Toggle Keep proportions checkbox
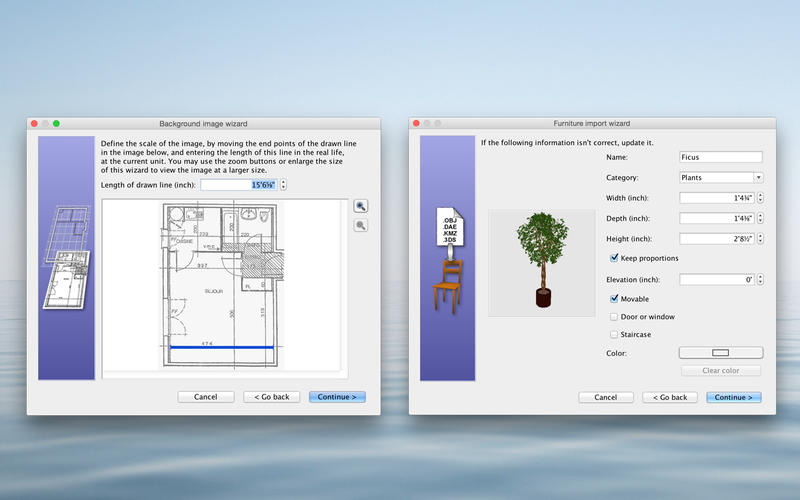Viewport: 800px width, 500px height. tap(613, 258)
